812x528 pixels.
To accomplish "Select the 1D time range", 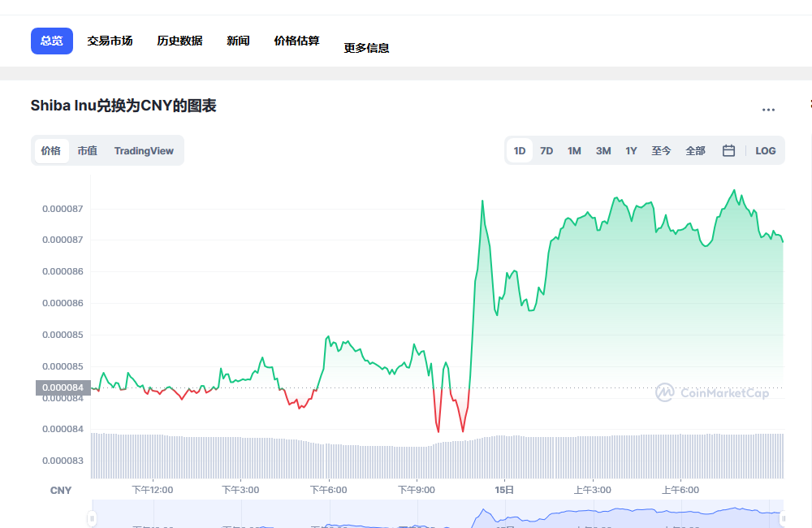I will (x=520, y=151).
